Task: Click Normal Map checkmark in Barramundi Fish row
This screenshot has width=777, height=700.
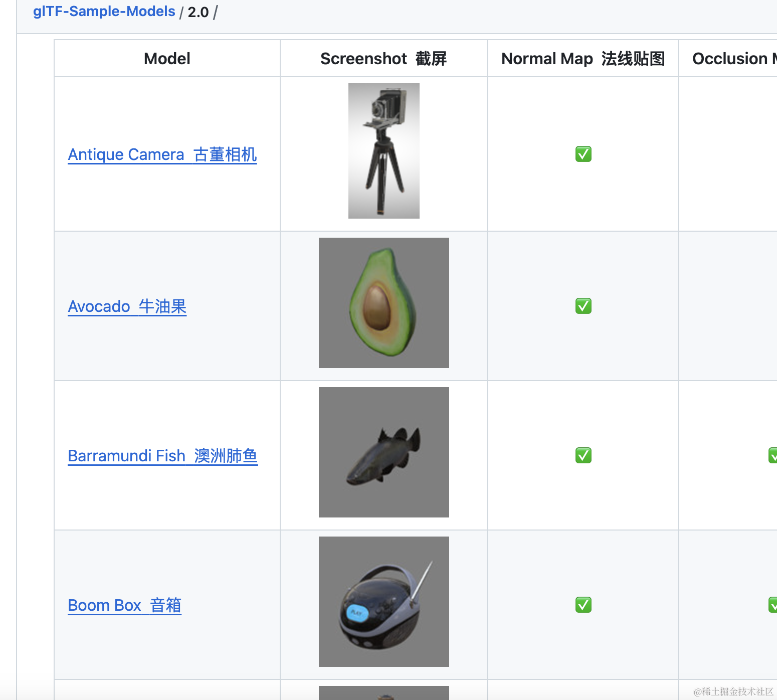Action: (x=584, y=455)
